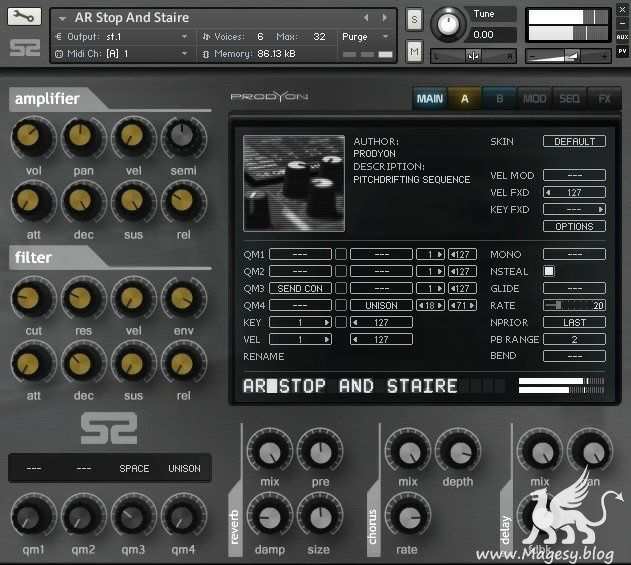Mute the instrument with M button
The height and width of the screenshot is (565, 631).
point(414,51)
